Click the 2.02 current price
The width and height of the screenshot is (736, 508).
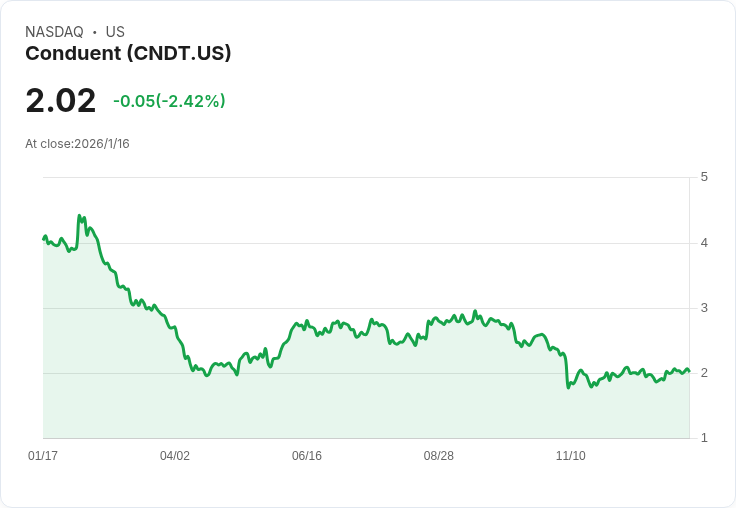coord(61,101)
